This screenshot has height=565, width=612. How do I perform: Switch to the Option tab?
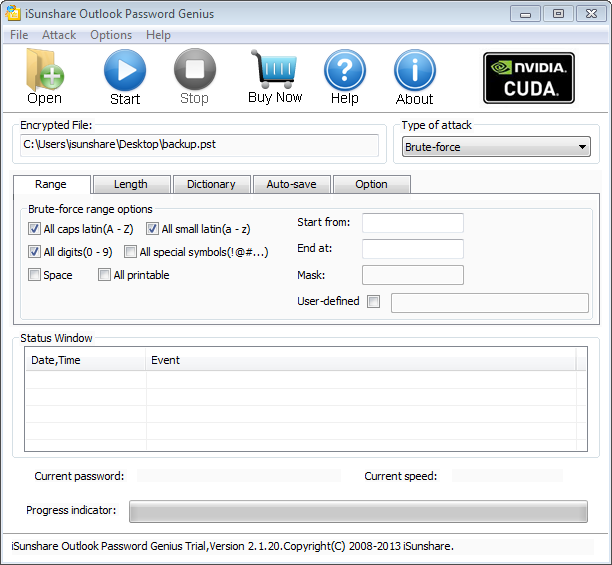pyautogui.click(x=372, y=184)
